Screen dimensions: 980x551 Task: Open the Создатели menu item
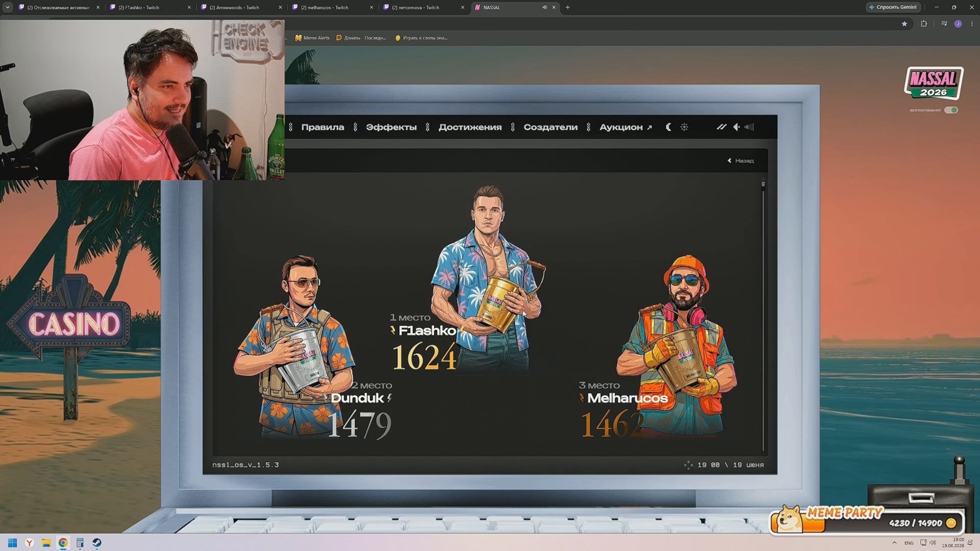551,127
